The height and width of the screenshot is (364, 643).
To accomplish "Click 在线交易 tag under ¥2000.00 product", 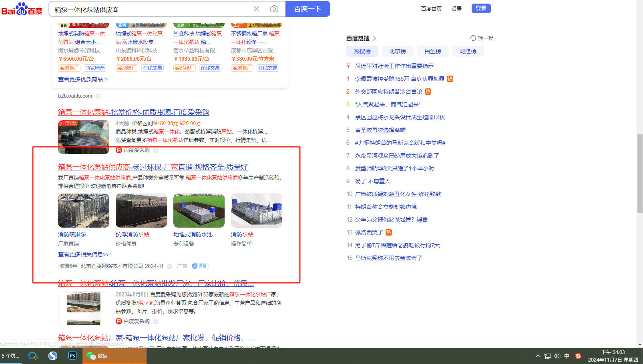I will click(x=153, y=68).
